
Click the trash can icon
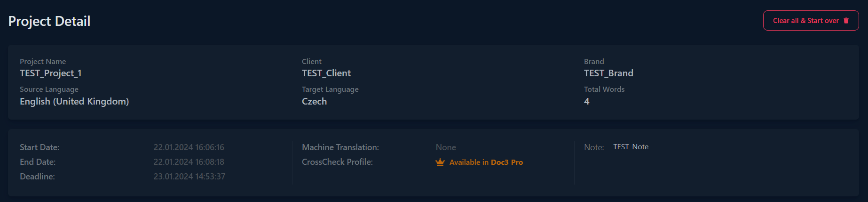click(x=846, y=21)
